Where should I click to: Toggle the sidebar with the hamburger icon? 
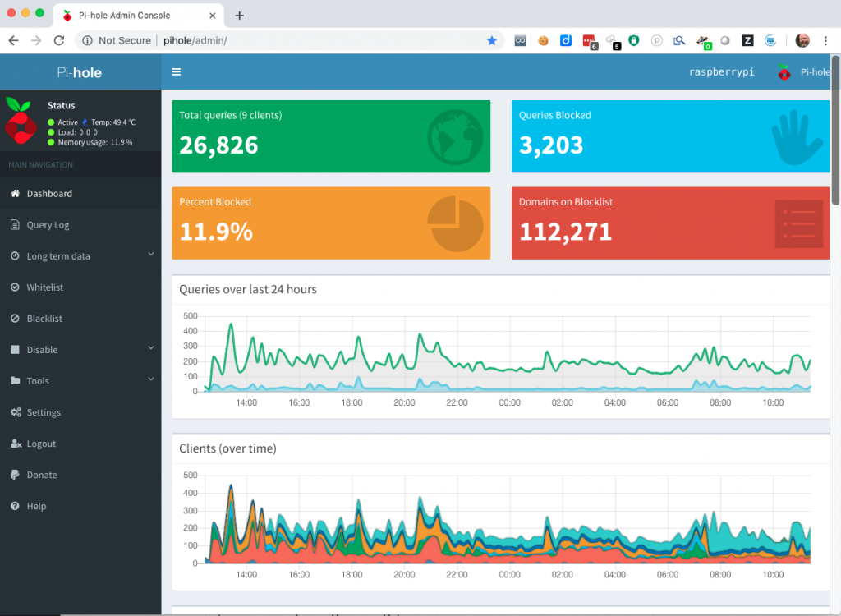click(176, 72)
